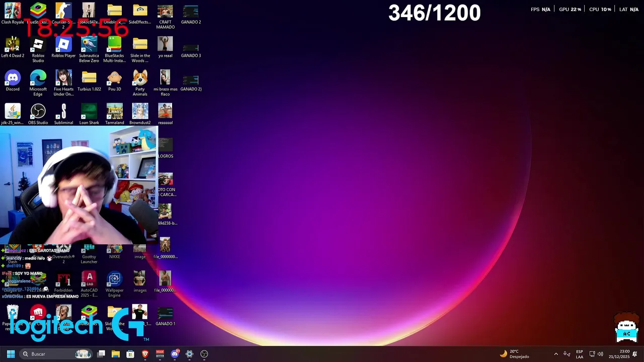Click the microphone in-use tray indicator

point(567,354)
